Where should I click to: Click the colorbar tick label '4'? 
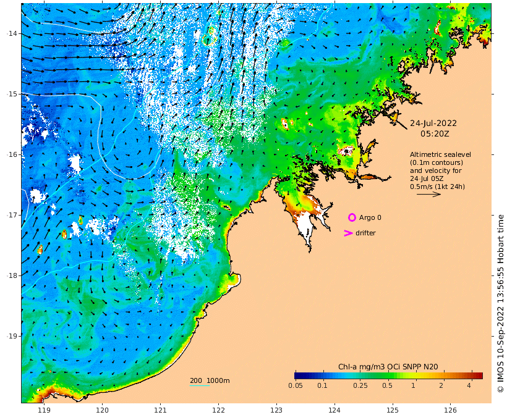pyautogui.click(x=469, y=385)
